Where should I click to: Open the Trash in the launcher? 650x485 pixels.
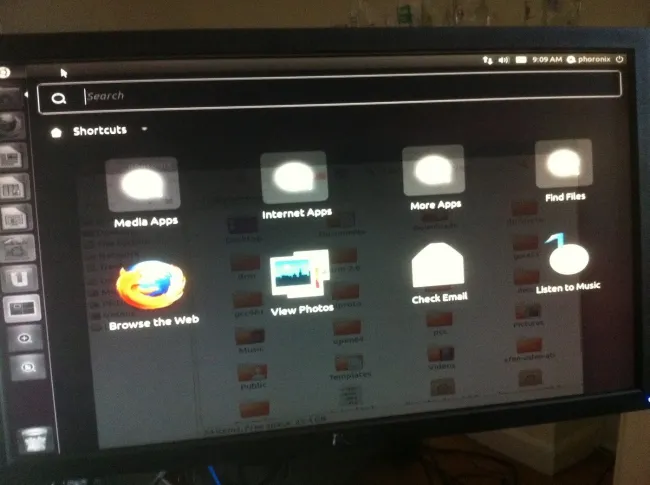point(33,437)
